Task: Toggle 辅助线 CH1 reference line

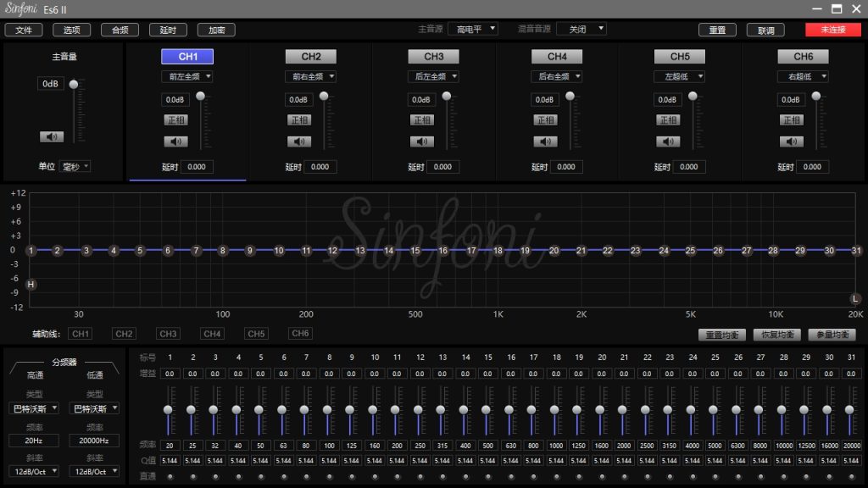Action: (81, 334)
